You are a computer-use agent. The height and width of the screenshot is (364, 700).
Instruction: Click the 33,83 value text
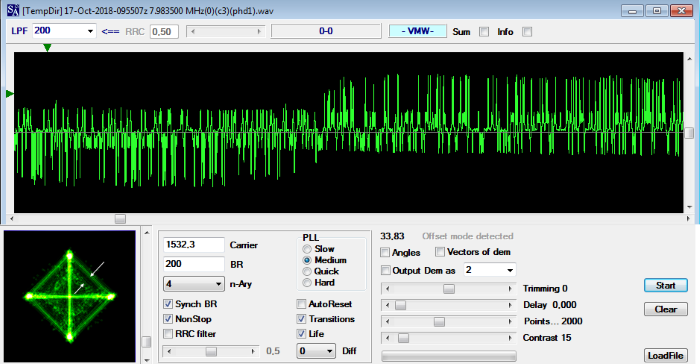(x=392, y=236)
